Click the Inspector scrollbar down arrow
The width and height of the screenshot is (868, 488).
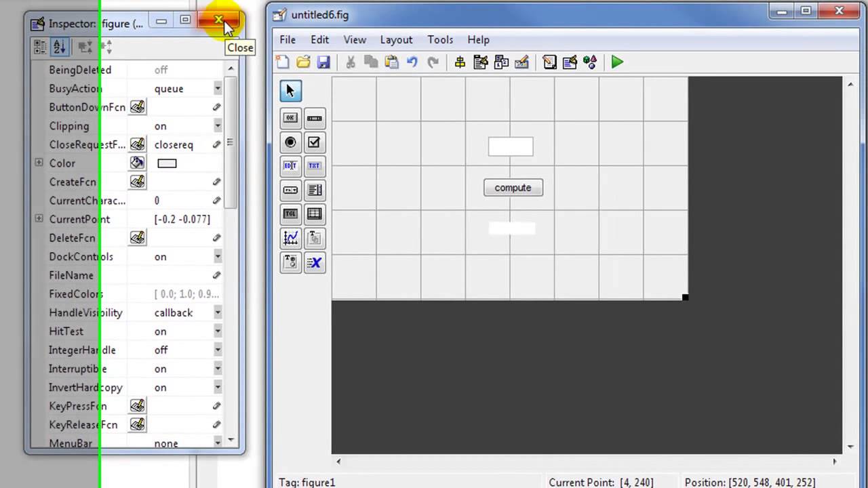coord(231,441)
